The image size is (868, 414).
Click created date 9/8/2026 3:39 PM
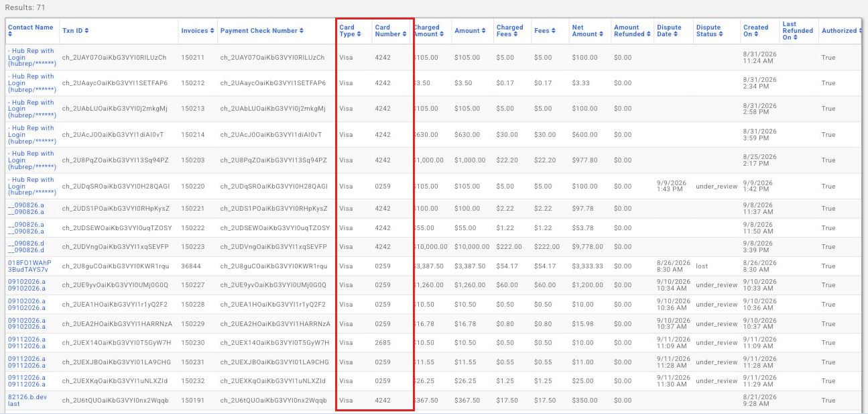(759, 247)
